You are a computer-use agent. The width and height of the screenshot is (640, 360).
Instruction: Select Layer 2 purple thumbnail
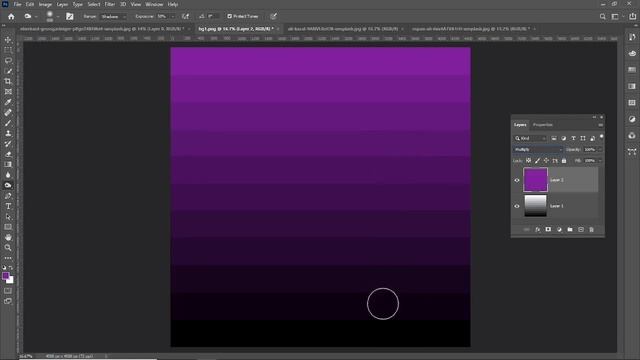pos(535,180)
